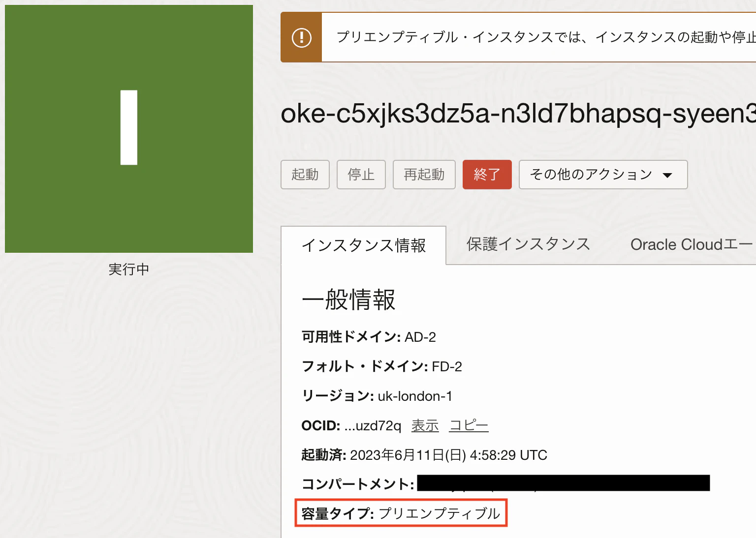
Task: Click the プリエンプティブル・インスタンス warning message text
Action: (x=546, y=37)
